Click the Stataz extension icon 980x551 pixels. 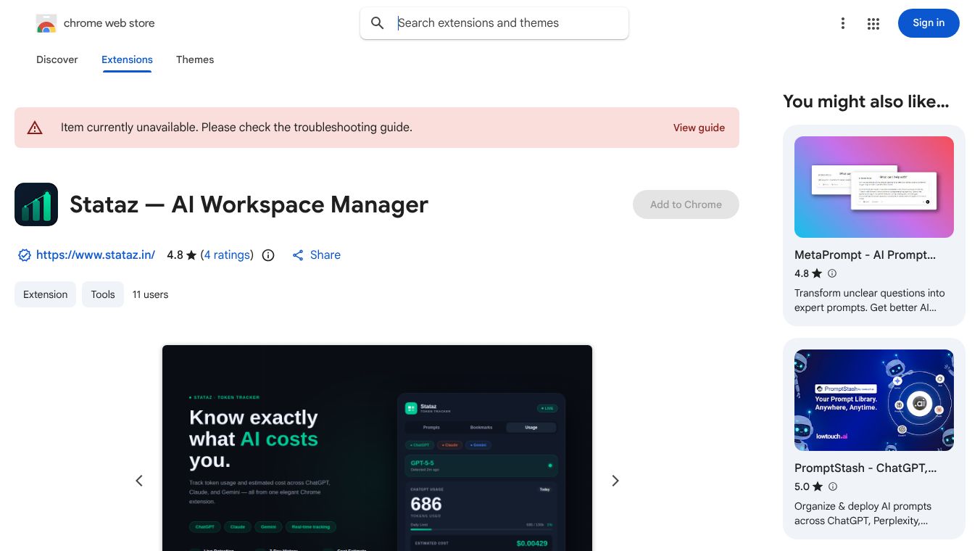point(36,204)
